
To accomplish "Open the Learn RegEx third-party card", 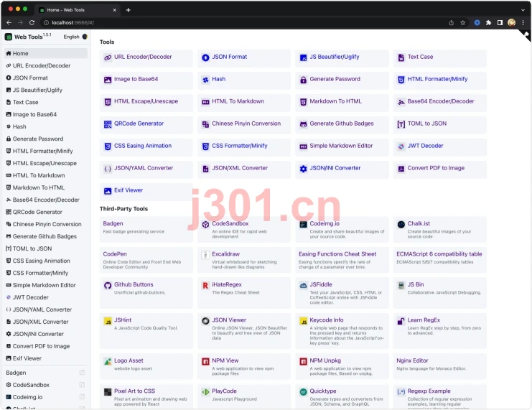I will 439,331.
